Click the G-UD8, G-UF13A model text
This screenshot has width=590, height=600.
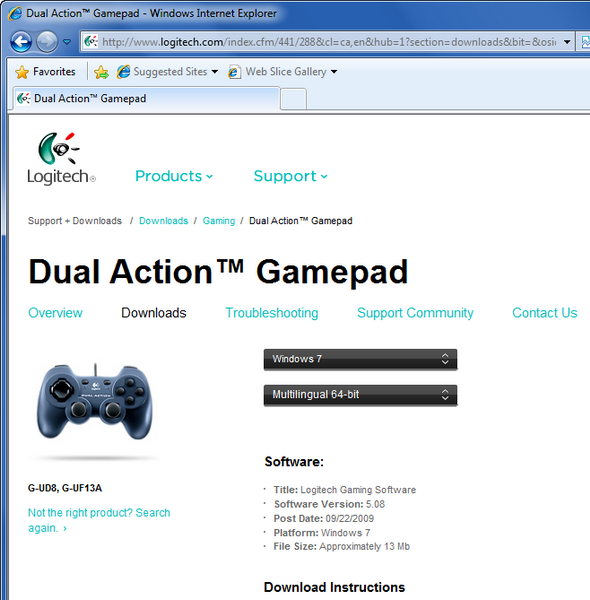65,488
